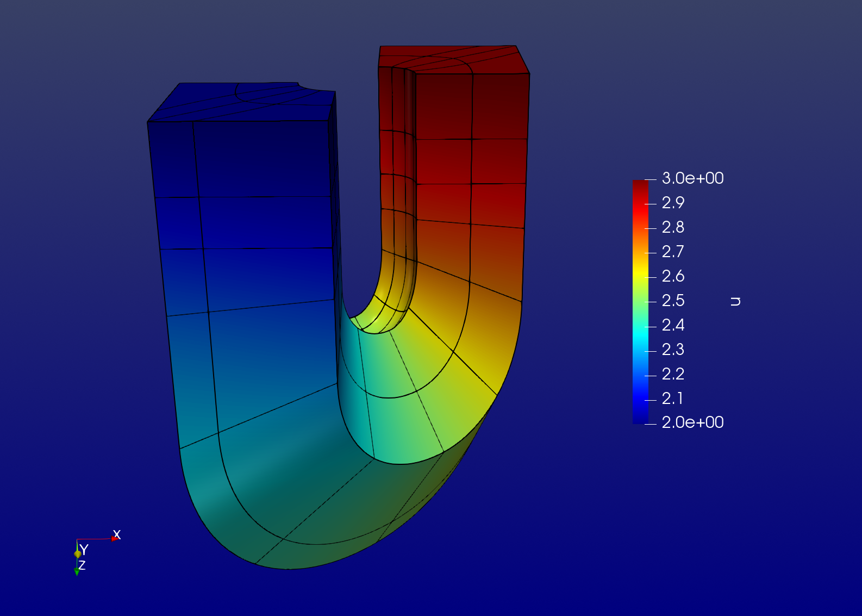Click the green Z axis arrow

pos(77,571)
